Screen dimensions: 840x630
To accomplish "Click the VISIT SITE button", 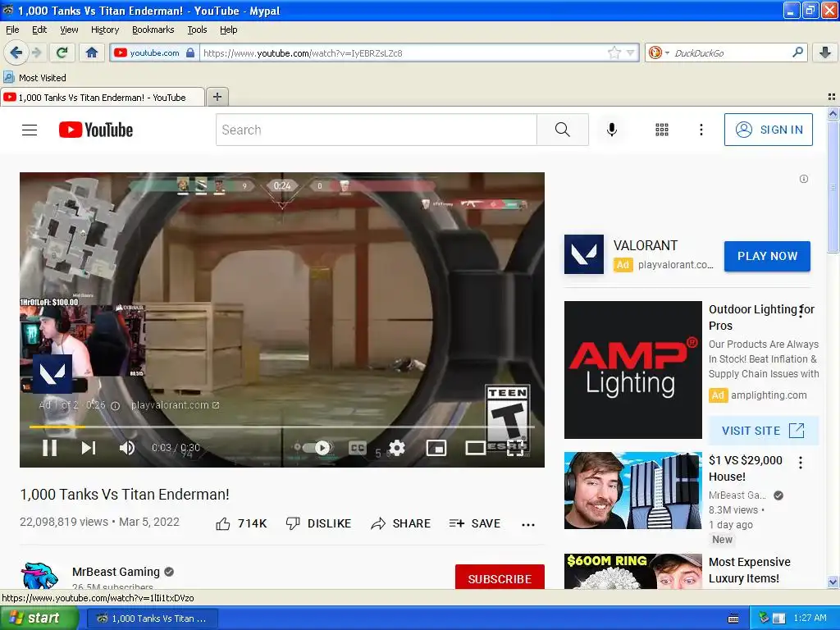I will point(764,430).
